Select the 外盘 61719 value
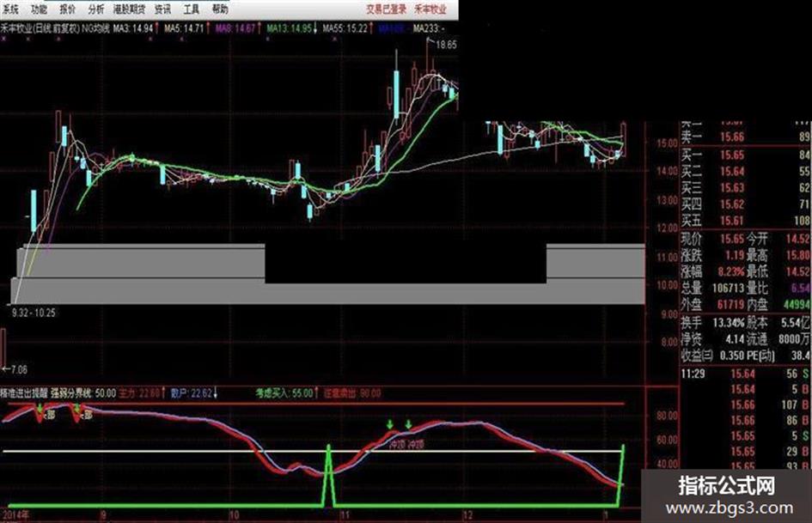Viewport: 812px width, 523px height. click(x=730, y=305)
